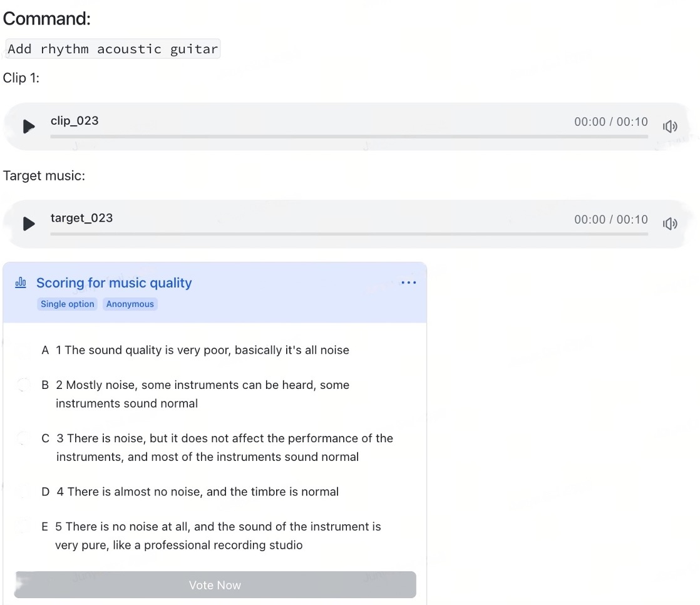Click the Single option tag
Screen dimensions: 700x605
[x=68, y=304]
